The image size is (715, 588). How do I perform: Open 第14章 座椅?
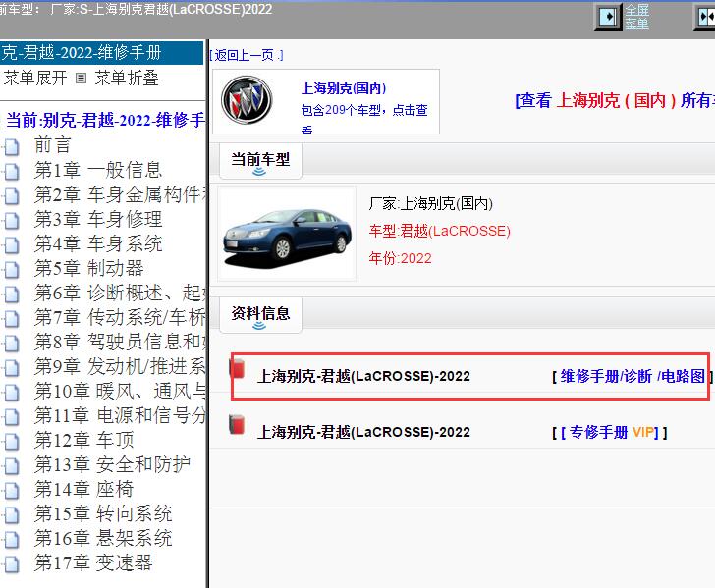point(83,490)
